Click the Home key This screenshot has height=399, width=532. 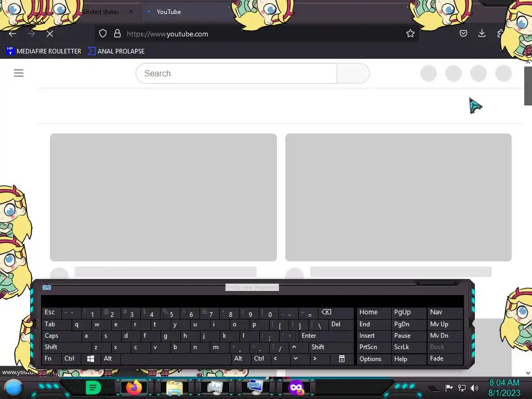click(374, 312)
